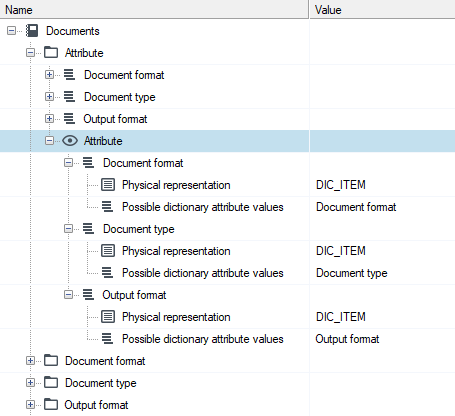455x416 pixels.
Task: Collapse the top-level Attribute folder
Action: (30, 53)
